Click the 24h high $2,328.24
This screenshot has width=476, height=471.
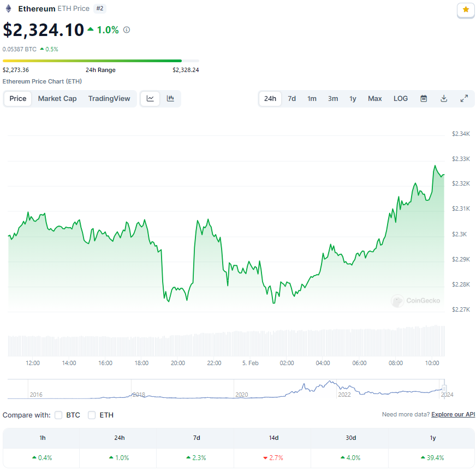tap(186, 70)
